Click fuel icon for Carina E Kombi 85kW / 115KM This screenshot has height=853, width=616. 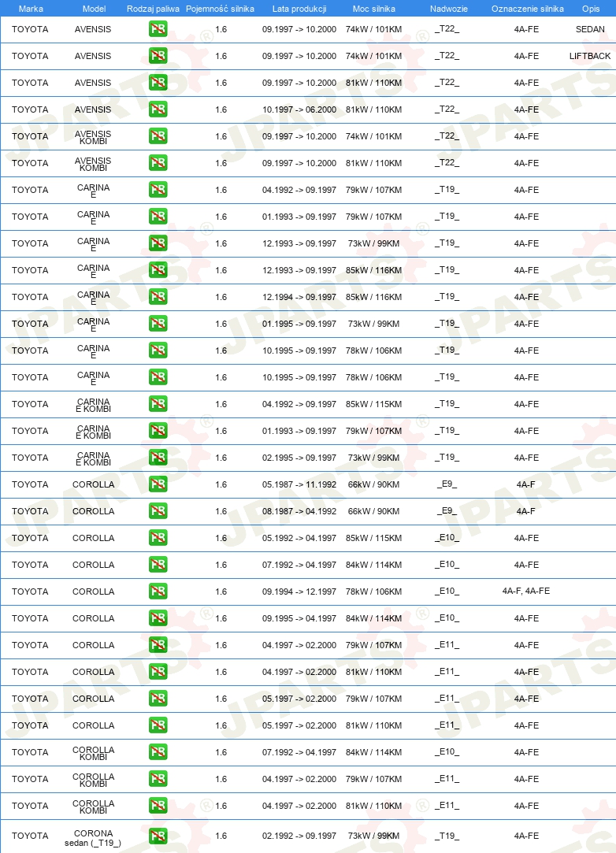click(x=158, y=403)
